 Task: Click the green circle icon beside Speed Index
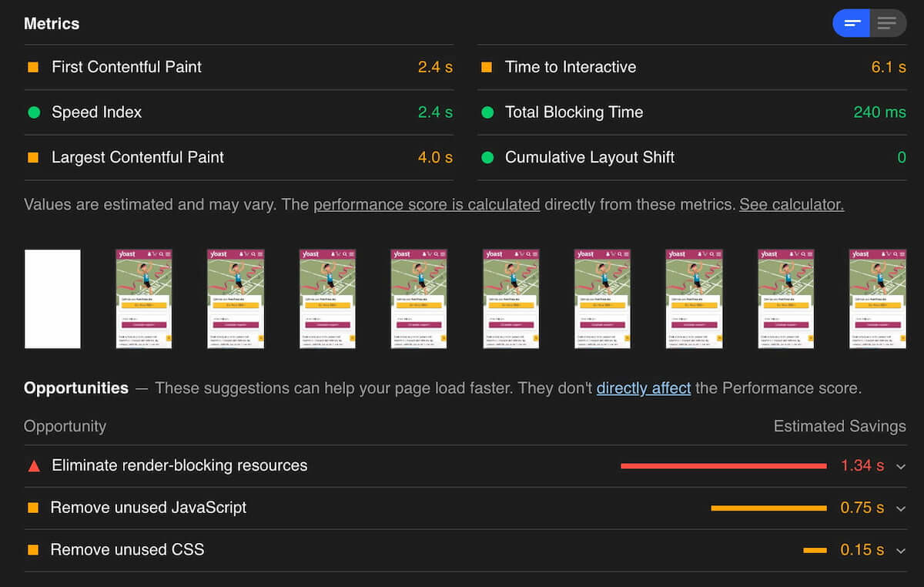[33, 112]
